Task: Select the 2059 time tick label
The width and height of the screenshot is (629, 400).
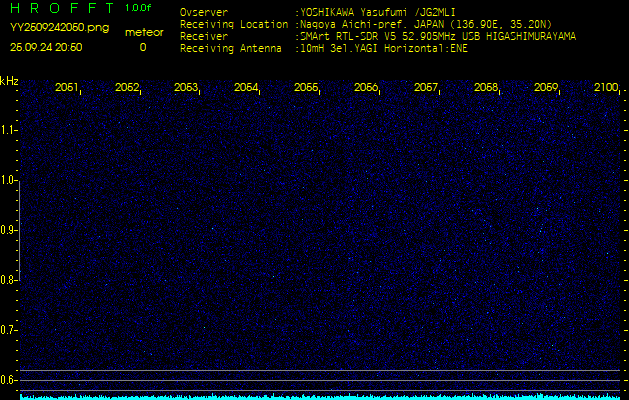Action: tap(546, 88)
